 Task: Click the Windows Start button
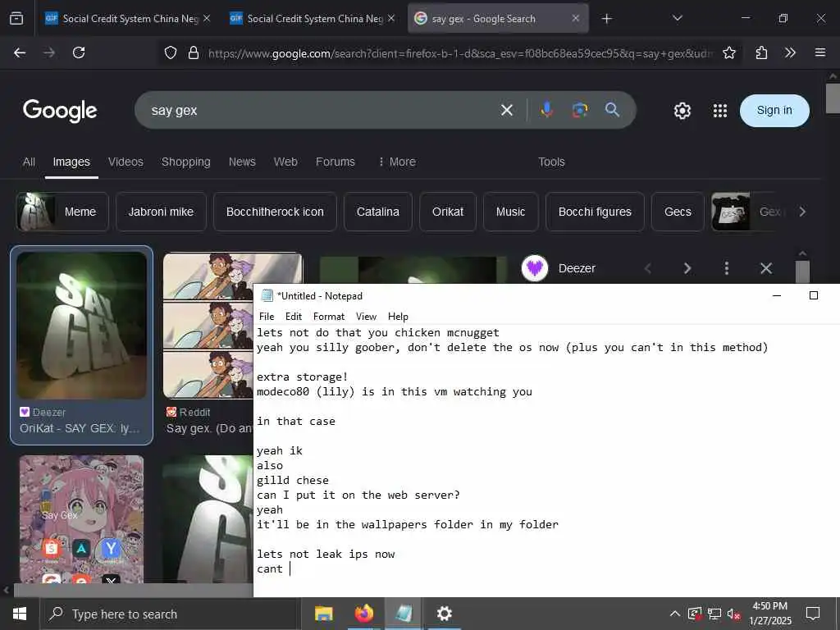(20, 614)
